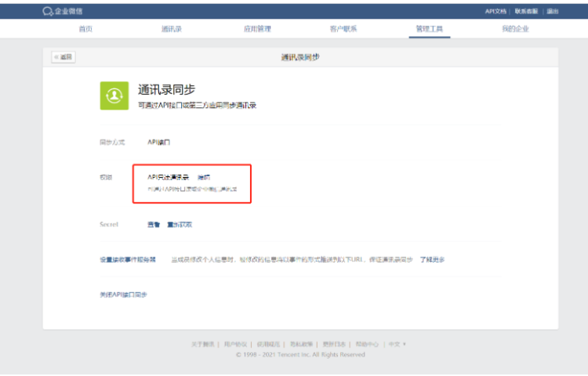Click 查看 to view the Secret
Screen dimensions: 588x376
153,225
